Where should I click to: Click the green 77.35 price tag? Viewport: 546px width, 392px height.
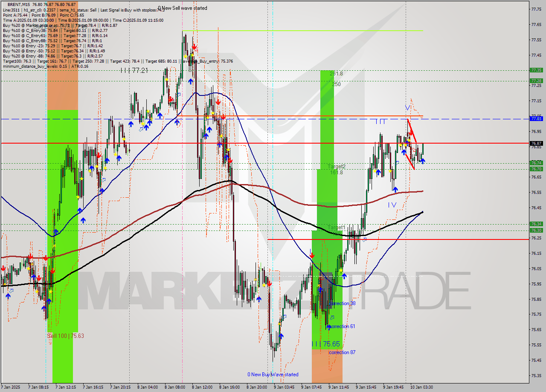[x=536, y=70]
